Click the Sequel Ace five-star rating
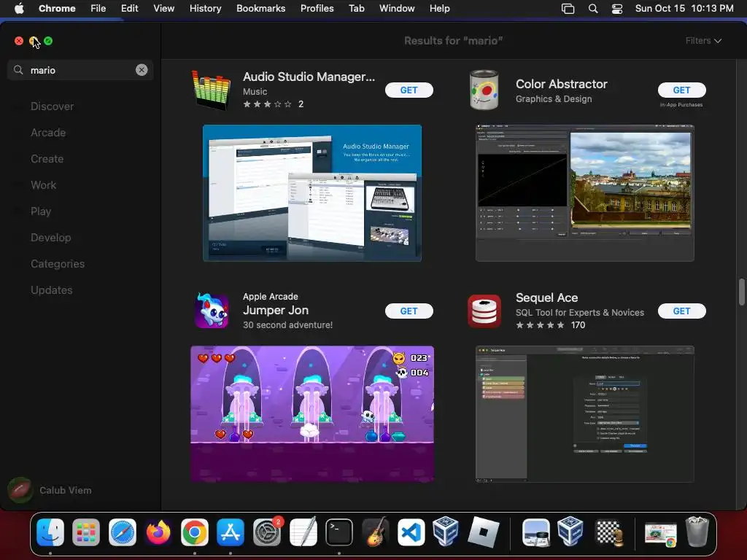Image resolution: width=747 pixels, height=560 pixels. pos(540,325)
